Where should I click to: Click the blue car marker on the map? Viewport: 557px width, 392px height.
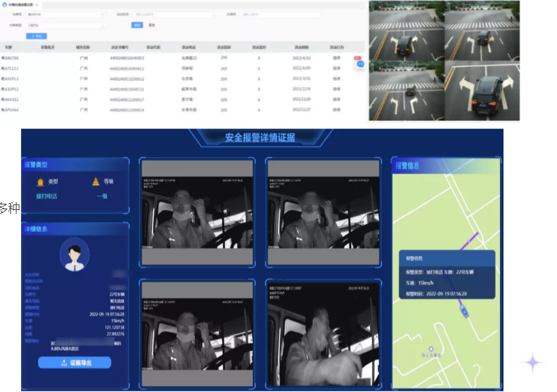tap(464, 311)
